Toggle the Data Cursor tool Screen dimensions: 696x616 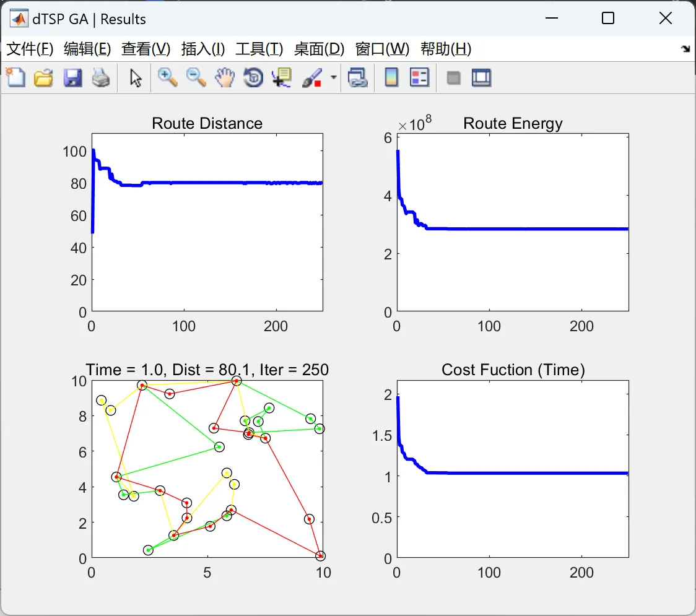[282, 78]
